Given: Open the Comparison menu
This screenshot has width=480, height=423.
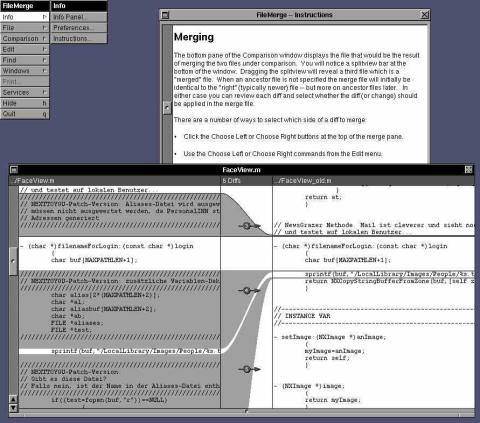Looking at the screenshot, I should (x=24, y=38).
